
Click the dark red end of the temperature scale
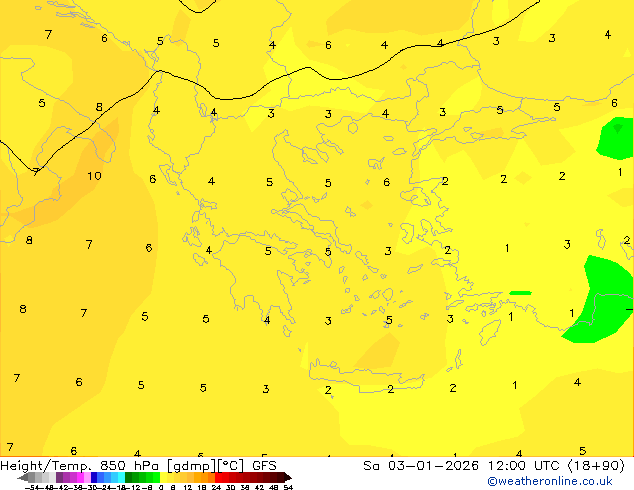pos(287,477)
